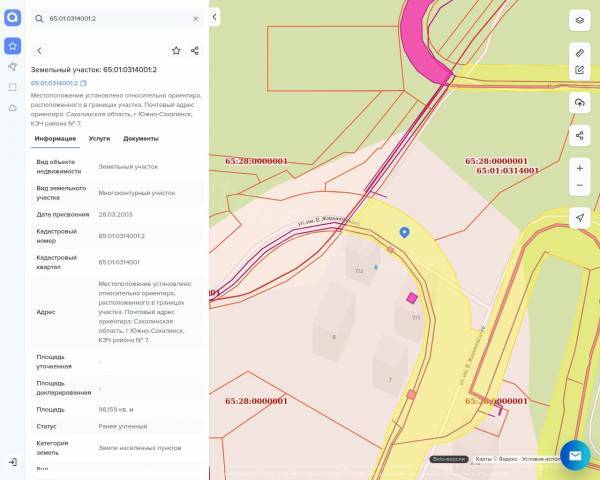Open the map layers panel
The height and width of the screenshot is (480, 600).
tap(579, 20)
